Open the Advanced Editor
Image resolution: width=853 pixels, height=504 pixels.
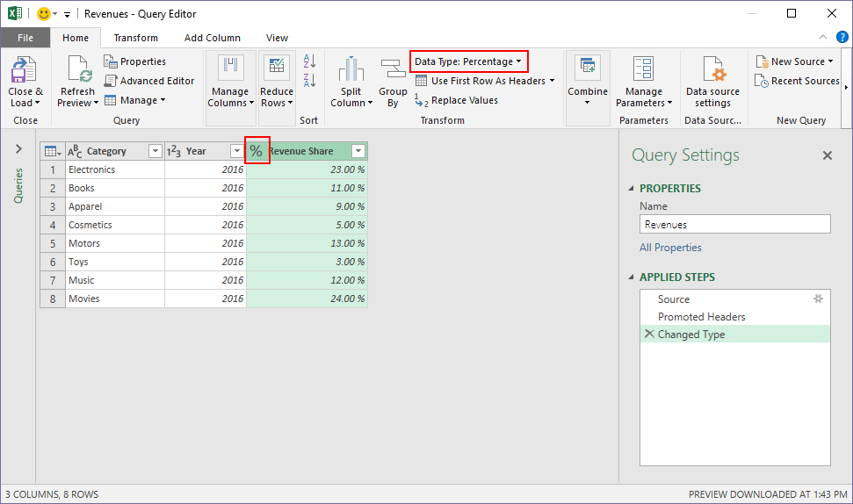(x=149, y=81)
